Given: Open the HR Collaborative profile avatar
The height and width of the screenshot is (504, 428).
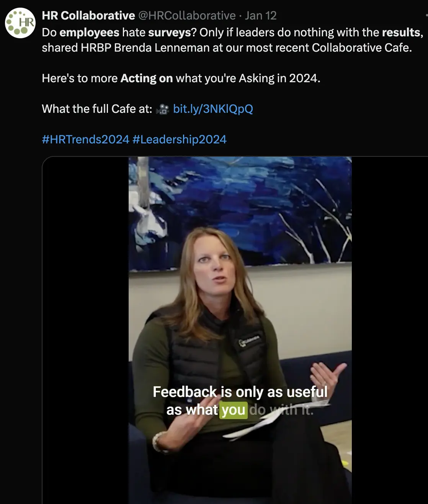Looking at the screenshot, I should [x=20, y=23].
